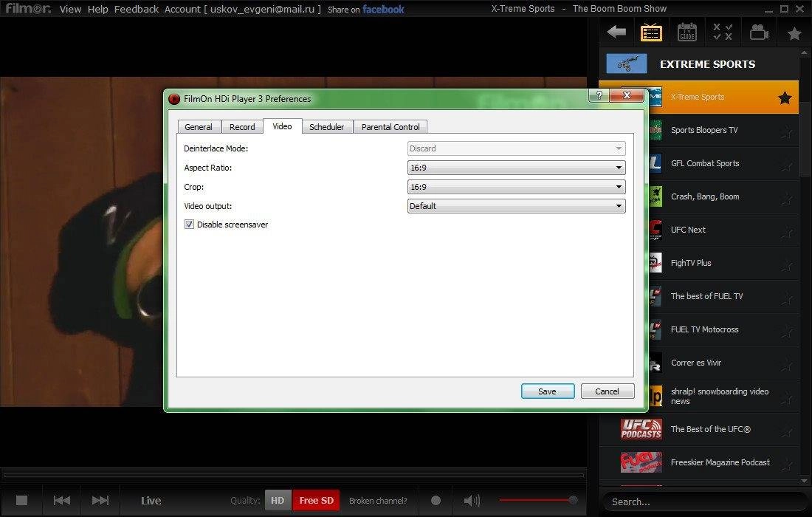Go to next channel button
Viewport: 812px width, 517px height.
click(x=100, y=501)
